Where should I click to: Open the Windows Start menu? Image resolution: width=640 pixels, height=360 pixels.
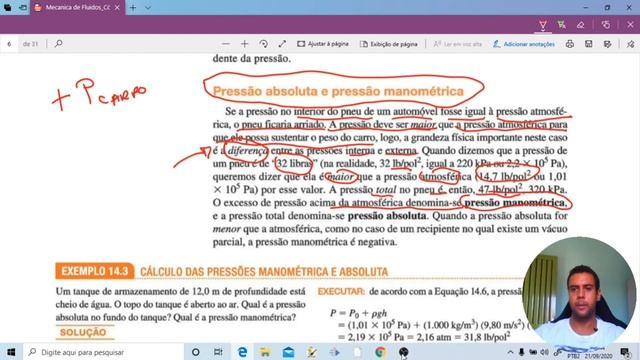coord(11,352)
